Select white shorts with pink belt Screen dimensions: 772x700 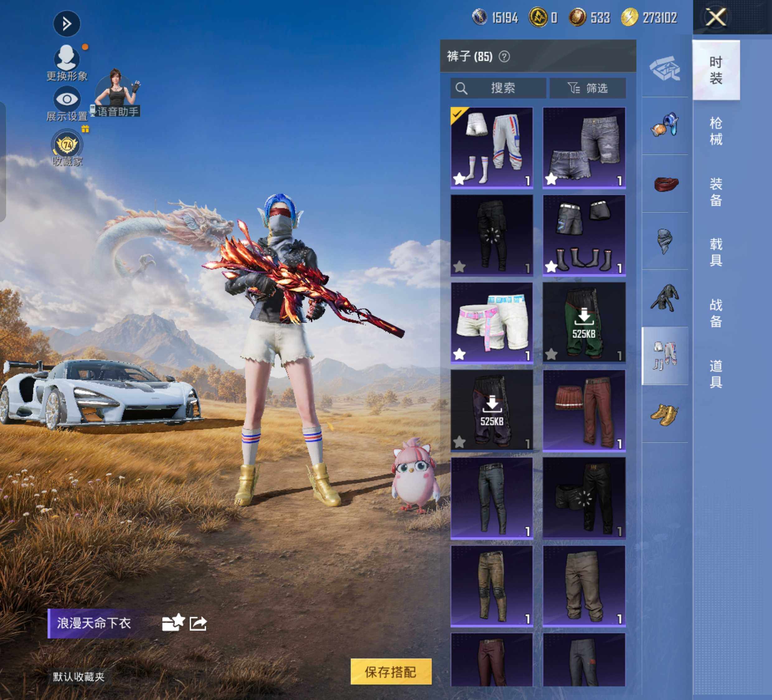click(492, 322)
